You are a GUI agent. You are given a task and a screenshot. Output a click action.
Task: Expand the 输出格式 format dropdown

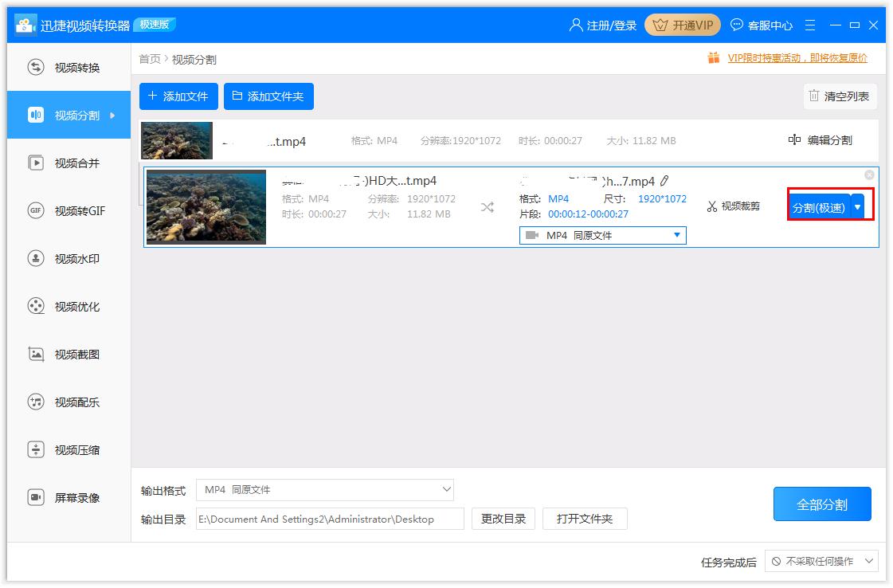447,489
